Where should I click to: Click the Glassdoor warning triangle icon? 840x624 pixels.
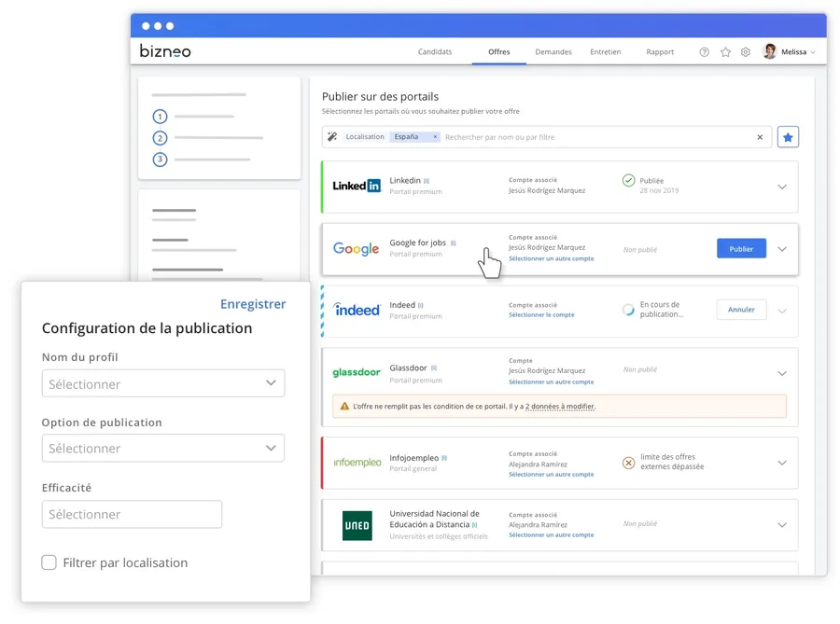[x=344, y=406]
